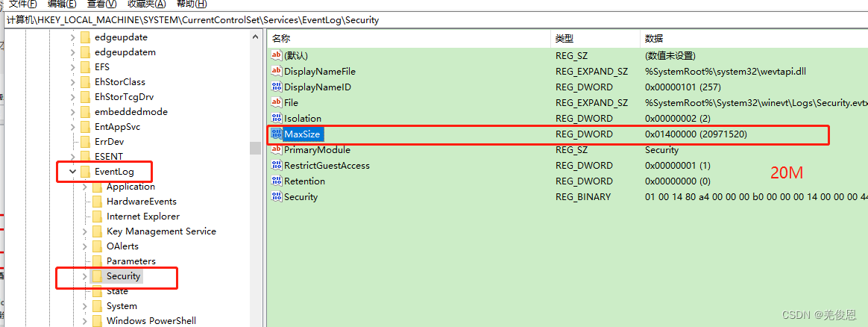Expand the EFS key
Screen dimensions: 868x327
pyautogui.click(x=72, y=67)
